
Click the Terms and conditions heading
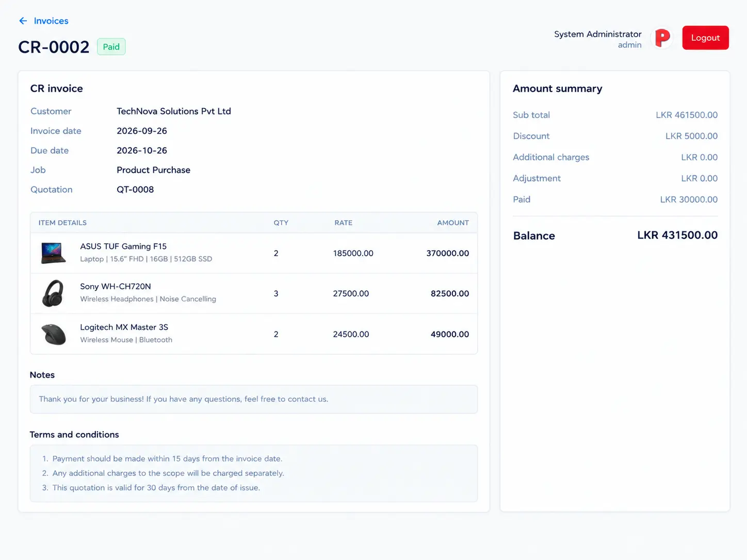coord(74,435)
